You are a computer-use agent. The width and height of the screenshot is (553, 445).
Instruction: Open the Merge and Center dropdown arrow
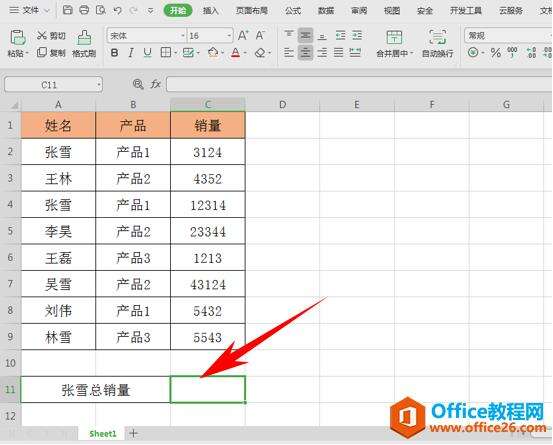[411, 54]
